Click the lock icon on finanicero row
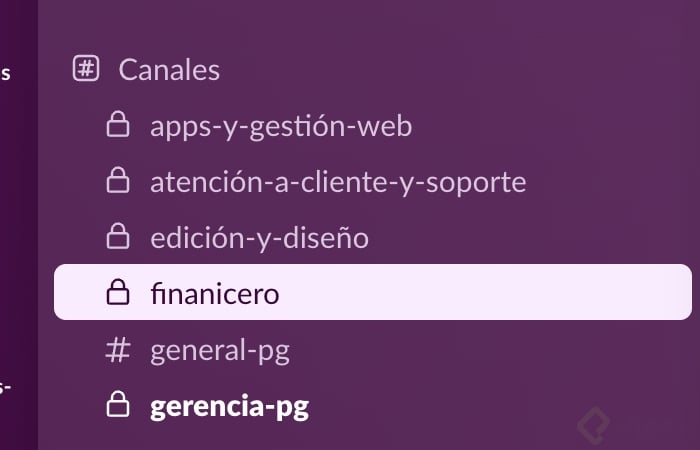This screenshot has height=450, width=700. pyautogui.click(x=118, y=294)
